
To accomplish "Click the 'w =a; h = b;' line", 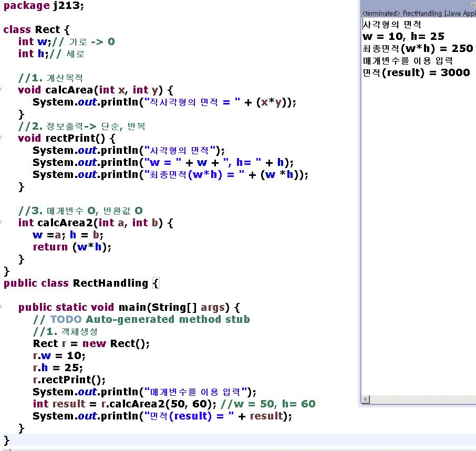I will point(68,235).
